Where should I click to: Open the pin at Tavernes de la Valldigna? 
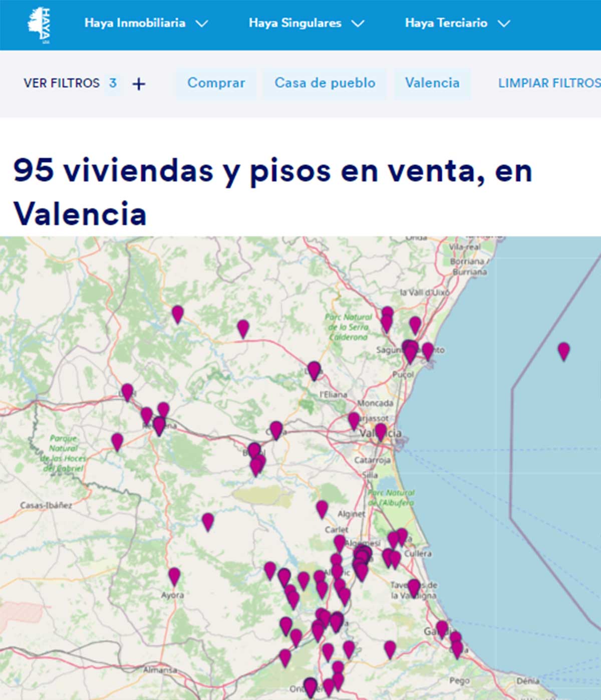(414, 587)
